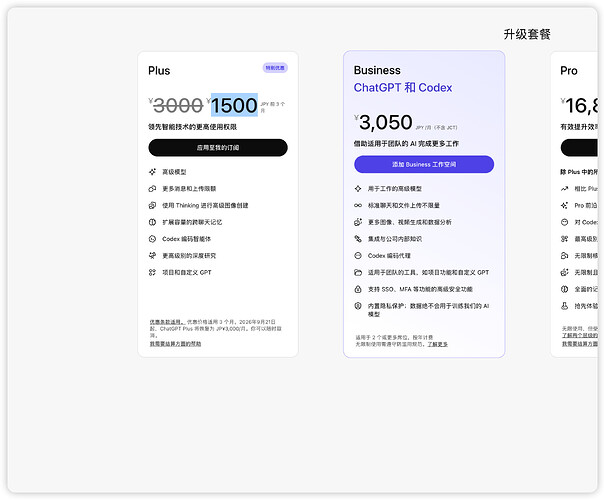Click the 3,050 price on Business card
The image size is (604, 500).
coord(386,122)
